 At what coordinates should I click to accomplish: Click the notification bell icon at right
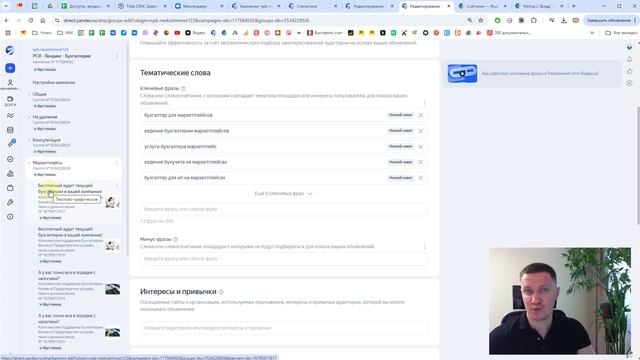click(629, 59)
